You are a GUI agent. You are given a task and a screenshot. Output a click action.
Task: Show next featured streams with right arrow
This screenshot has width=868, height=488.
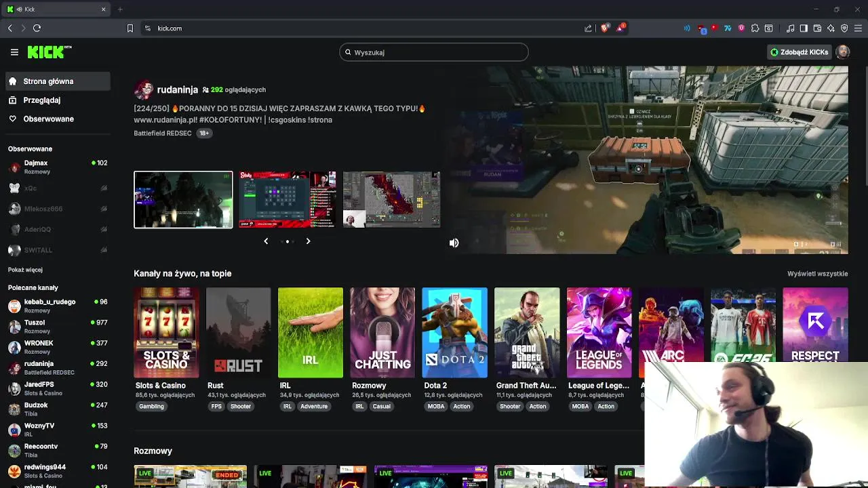308,241
